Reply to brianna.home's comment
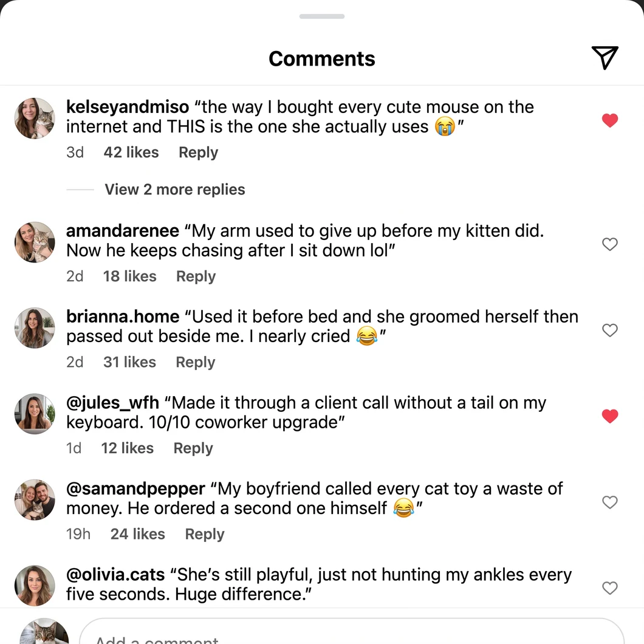644x644 pixels. (x=196, y=362)
